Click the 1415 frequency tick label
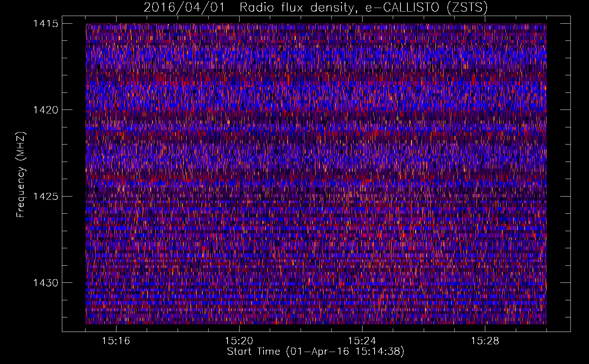The height and width of the screenshot is (364, 589). [46, 24]
